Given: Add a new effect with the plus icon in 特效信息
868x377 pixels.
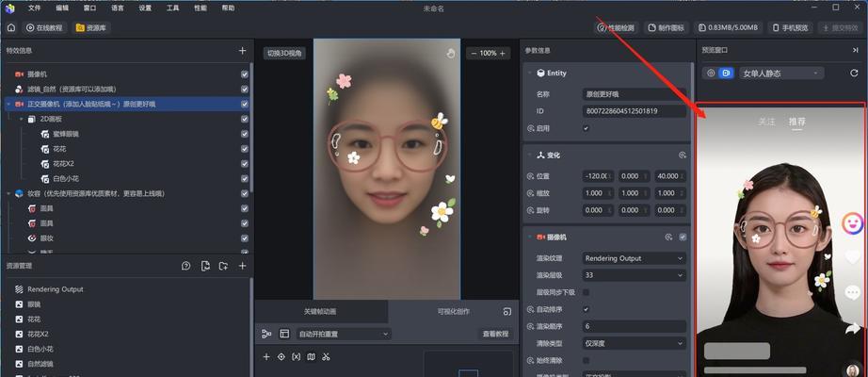Looking at the screenshot, I should tap(242, 50).
